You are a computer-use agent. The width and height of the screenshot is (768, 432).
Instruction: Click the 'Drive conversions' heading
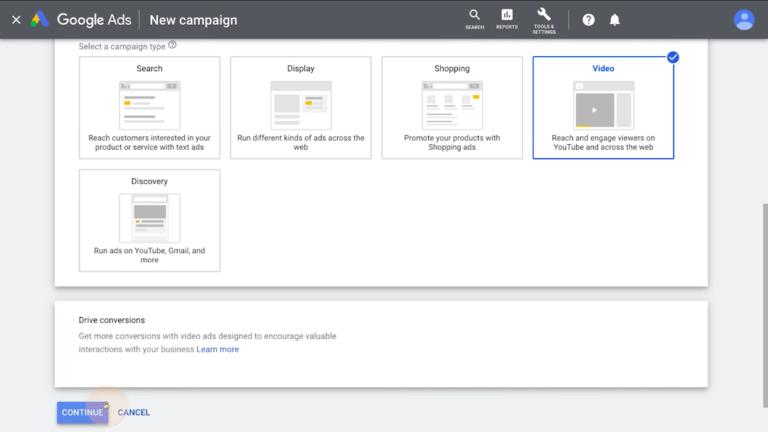pyautogui.click(x=112, y=320)
